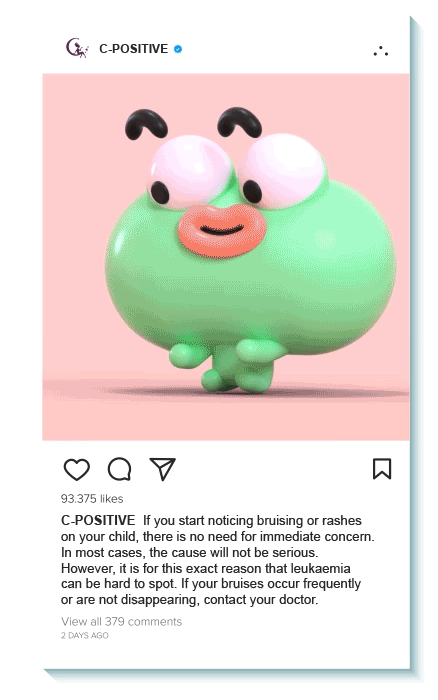438x700 pixels.
Task: Click the caption text about leukaemia
Action: 217,560
